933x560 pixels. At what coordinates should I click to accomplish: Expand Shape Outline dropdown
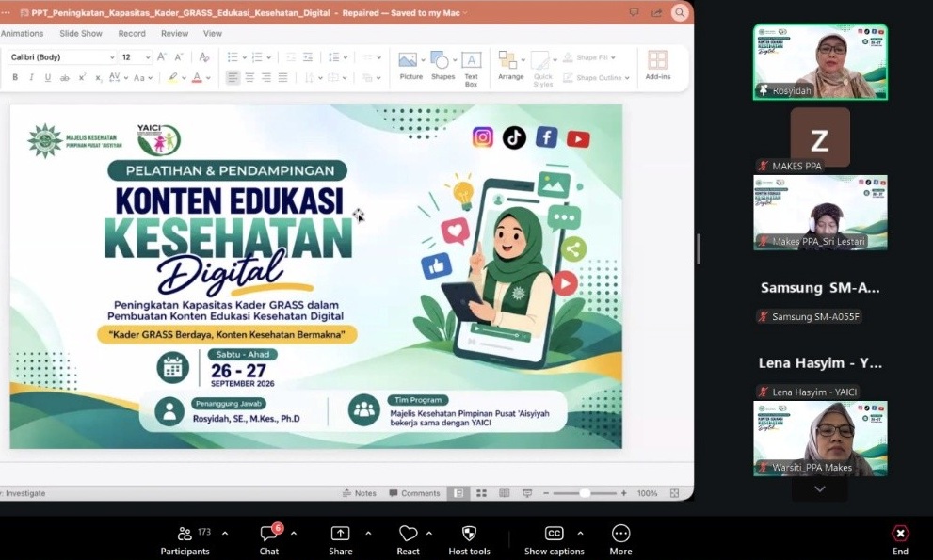pyautogui.click(x=627, y=78)
